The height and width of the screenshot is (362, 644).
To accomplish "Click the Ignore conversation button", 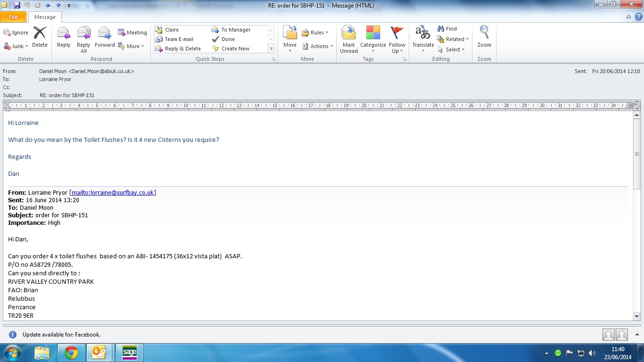I will (16, 33).
